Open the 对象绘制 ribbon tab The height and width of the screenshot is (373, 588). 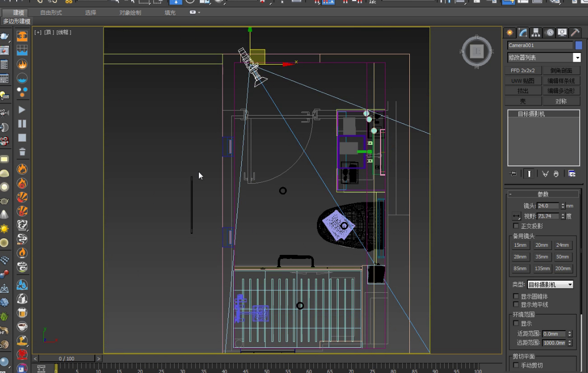[x=130, y=13]
